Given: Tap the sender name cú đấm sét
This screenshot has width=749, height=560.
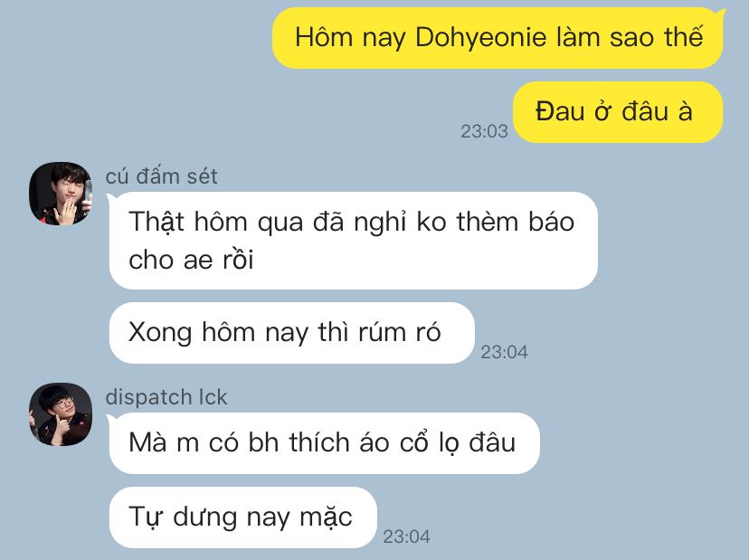Looking at the screenshot, I should (x=161, y=176).
